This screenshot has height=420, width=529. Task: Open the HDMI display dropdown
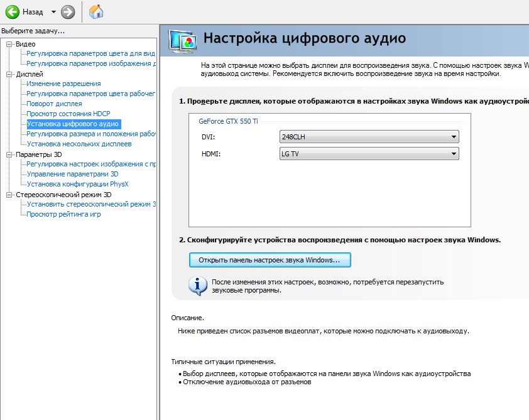pos(369,154)
